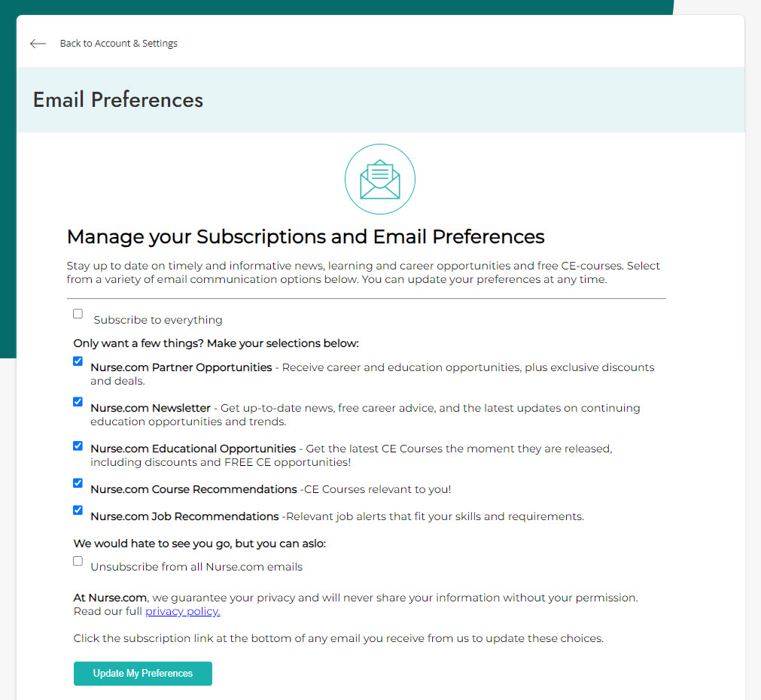The height and width of the screenshot is (700, 761).
Task: Untick the Course Recommendations checkbox
Action: click(x=78, y=483)
